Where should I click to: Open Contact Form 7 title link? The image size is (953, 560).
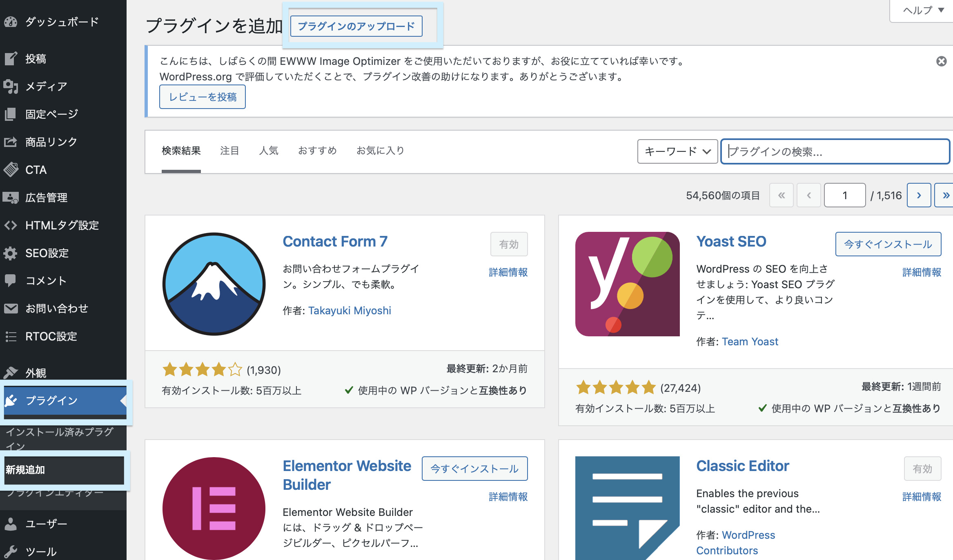tap(335, 242)
